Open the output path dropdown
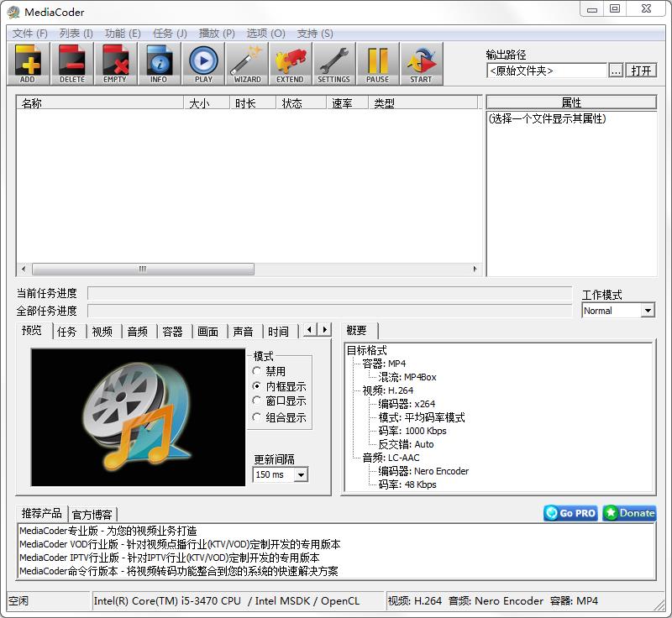This screenshot has width=672, height=618. pos(617,71)
